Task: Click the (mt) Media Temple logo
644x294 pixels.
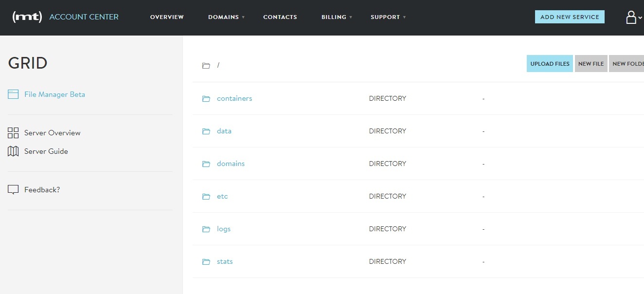Action: pos(27,17)
